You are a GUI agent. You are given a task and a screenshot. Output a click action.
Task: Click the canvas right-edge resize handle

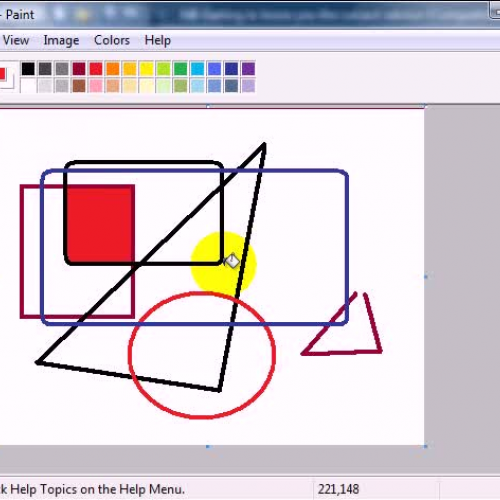426,277
